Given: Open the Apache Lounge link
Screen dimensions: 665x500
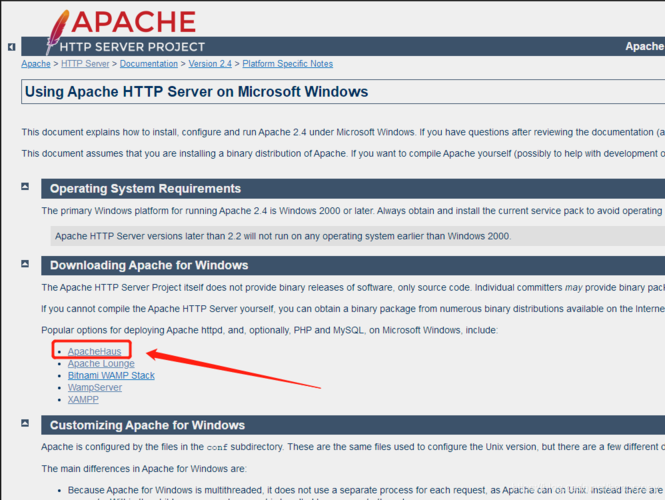Looking at the screenshot, I should click(x=101, y=363).
